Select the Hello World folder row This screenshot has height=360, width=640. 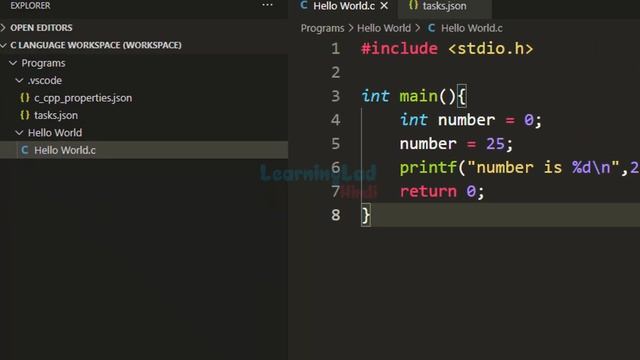[144, 133]
